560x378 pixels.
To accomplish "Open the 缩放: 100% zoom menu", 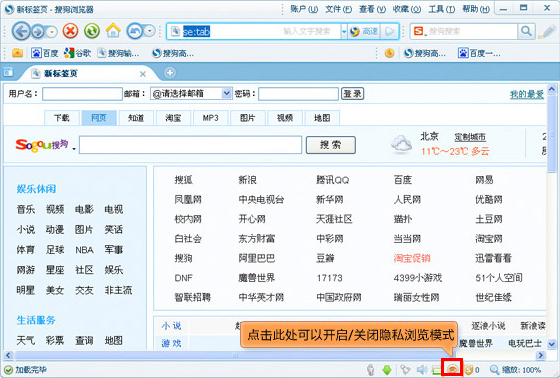I will [521, 370].
